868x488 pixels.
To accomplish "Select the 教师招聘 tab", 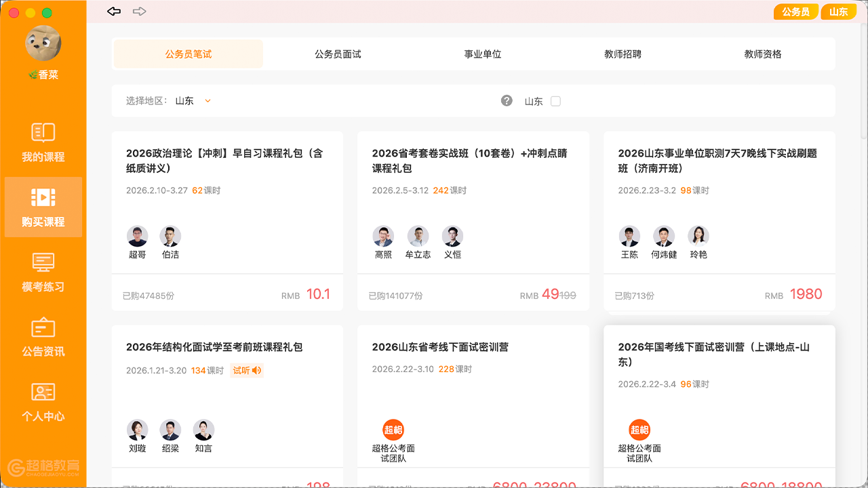I will coord(623,54).
